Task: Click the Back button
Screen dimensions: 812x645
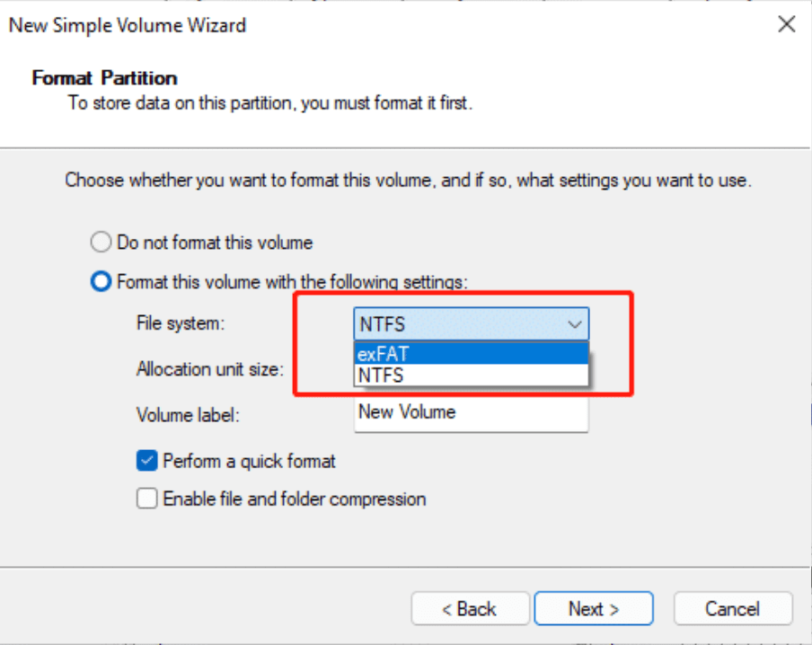Action: 470,608
